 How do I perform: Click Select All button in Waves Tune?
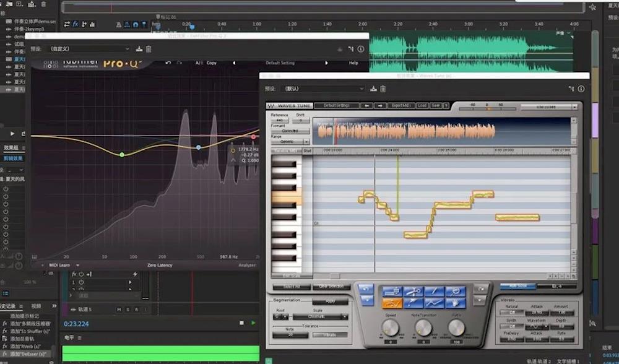(292, 287)
